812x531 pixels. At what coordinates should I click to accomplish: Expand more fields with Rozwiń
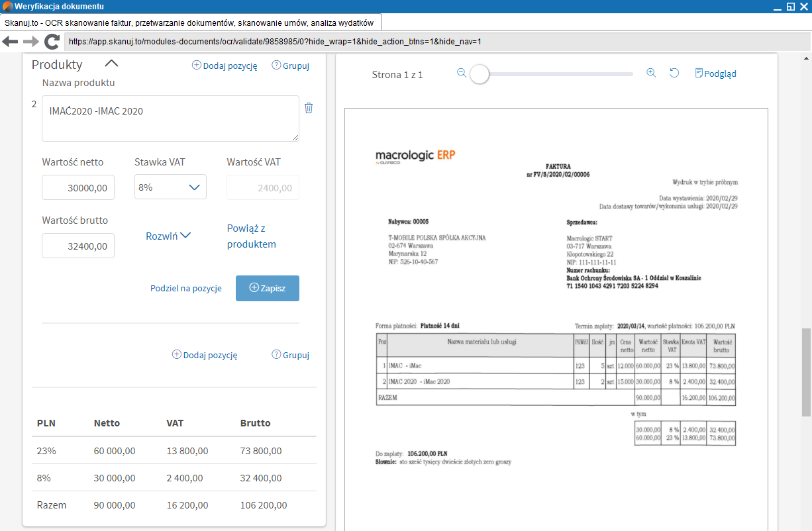click(x=168, y=236)
